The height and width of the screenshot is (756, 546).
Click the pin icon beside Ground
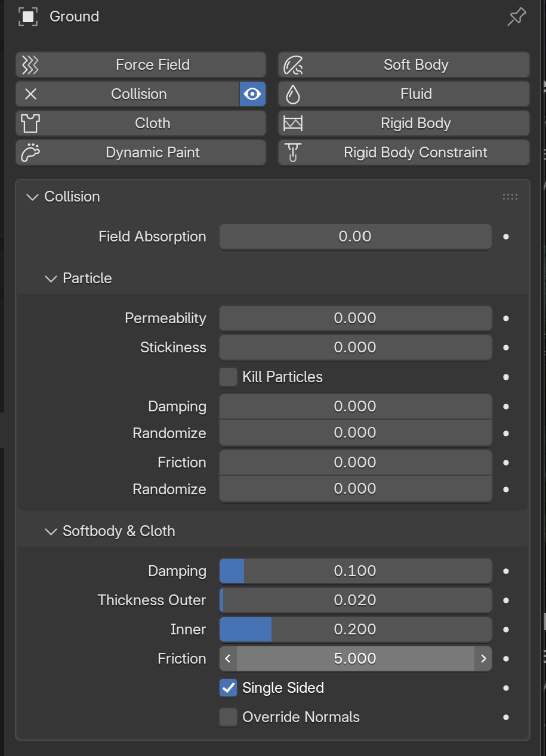click(516, 17)
